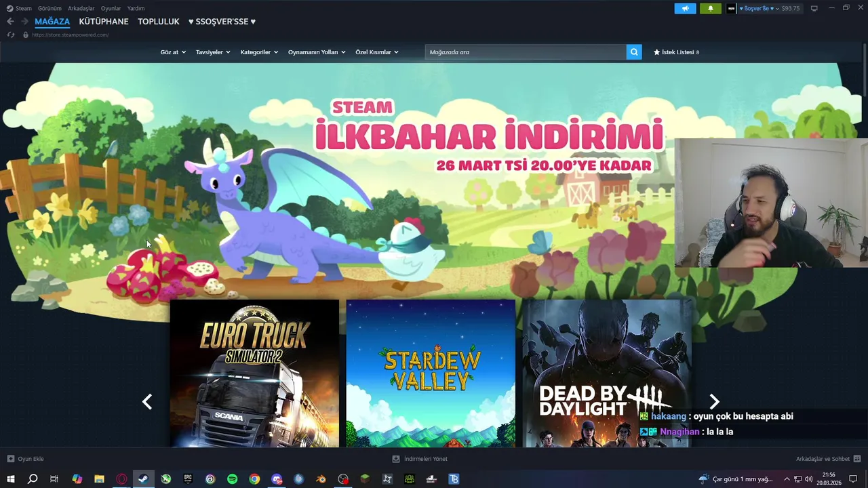Screen dimensions: 868x488
Task: Open the Minecraft block icon on the taskbar
Action: [x=365, y=479]
